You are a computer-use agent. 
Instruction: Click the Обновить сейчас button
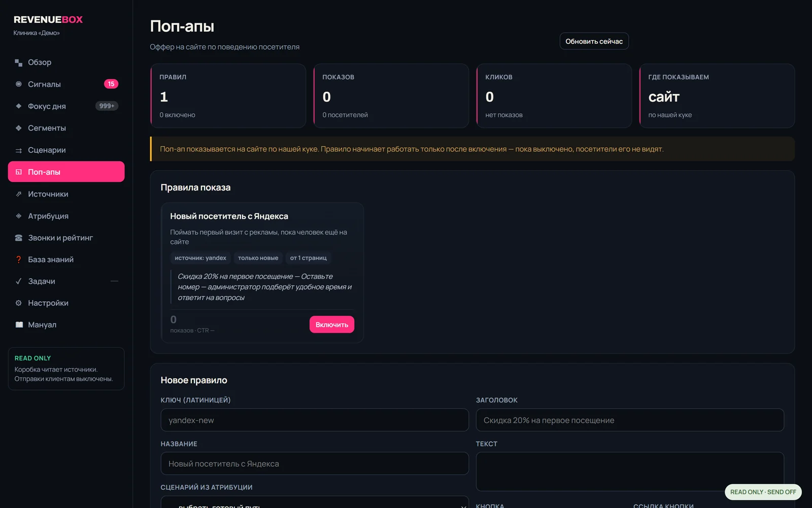[594, 41]
